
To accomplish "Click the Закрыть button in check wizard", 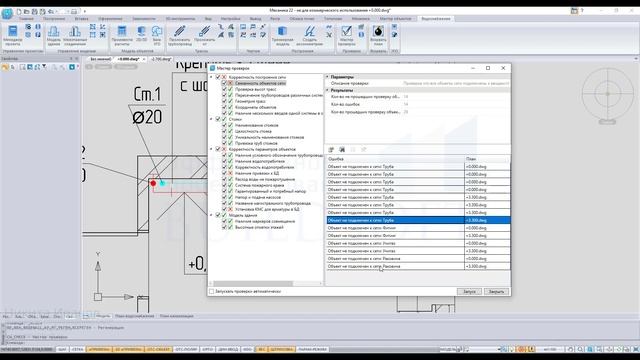I will point(496,291).
